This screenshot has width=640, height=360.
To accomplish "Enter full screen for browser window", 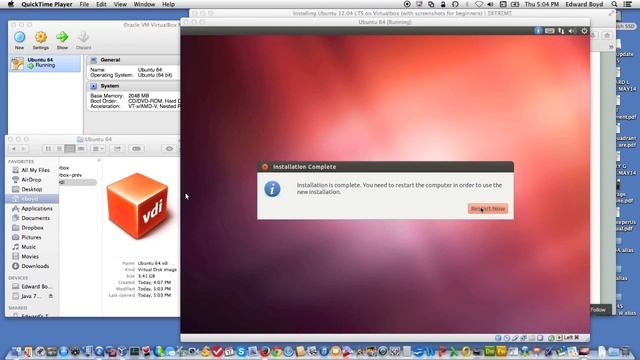I will tap(611, 13).
